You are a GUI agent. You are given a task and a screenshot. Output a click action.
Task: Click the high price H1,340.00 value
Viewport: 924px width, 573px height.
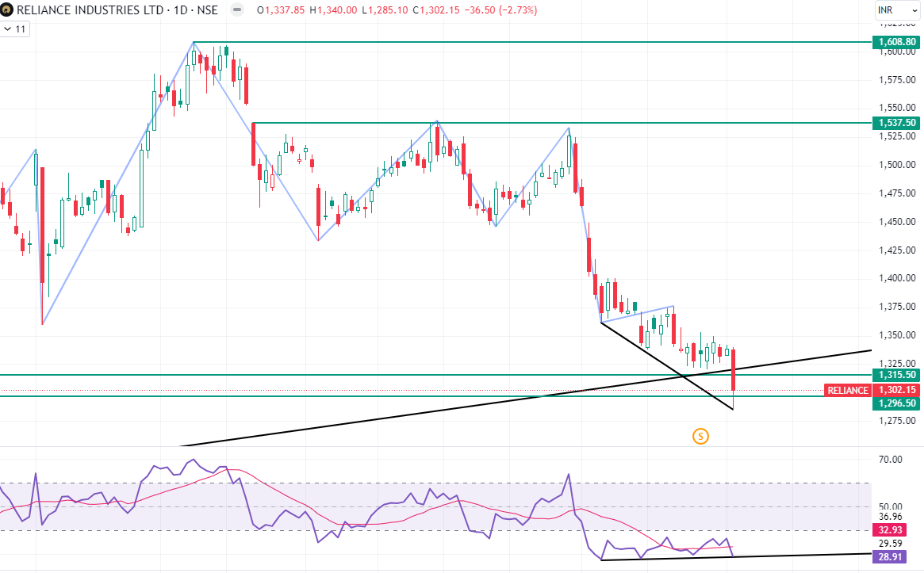pyautogui.click(x=333, y=10)
